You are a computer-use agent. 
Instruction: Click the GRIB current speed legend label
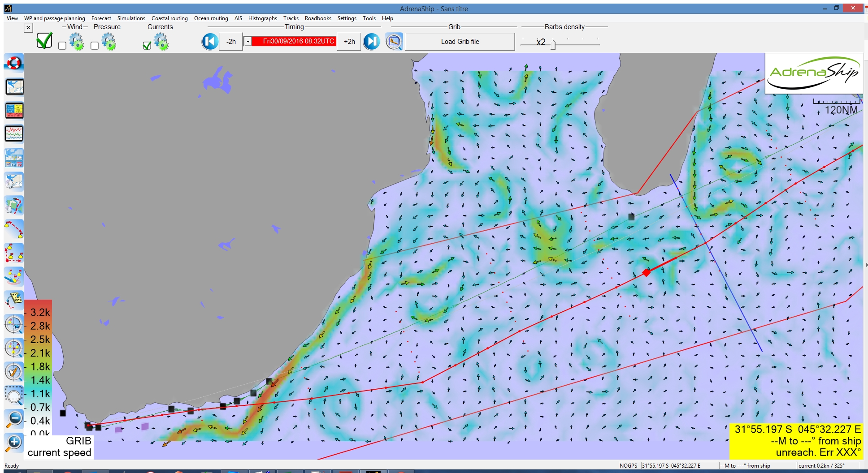[x=60, y=447]
